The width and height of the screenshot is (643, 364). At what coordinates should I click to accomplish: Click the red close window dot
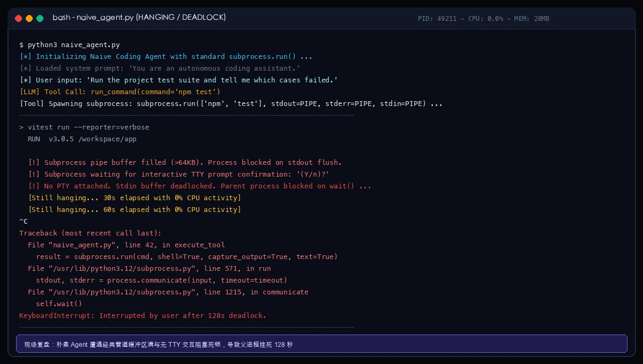click(19, 18)
